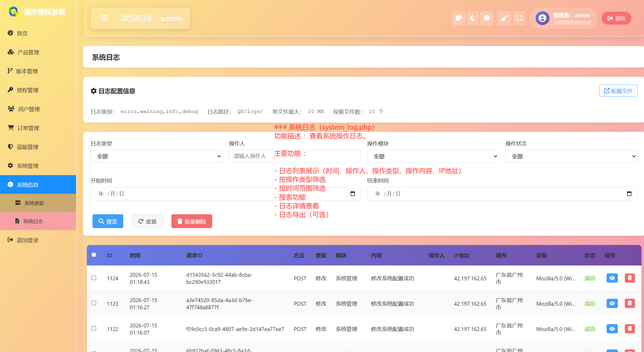Check the checkbox for log 1124
The height and width of the screenshot is (352, 644).
(x=94, y=278)
